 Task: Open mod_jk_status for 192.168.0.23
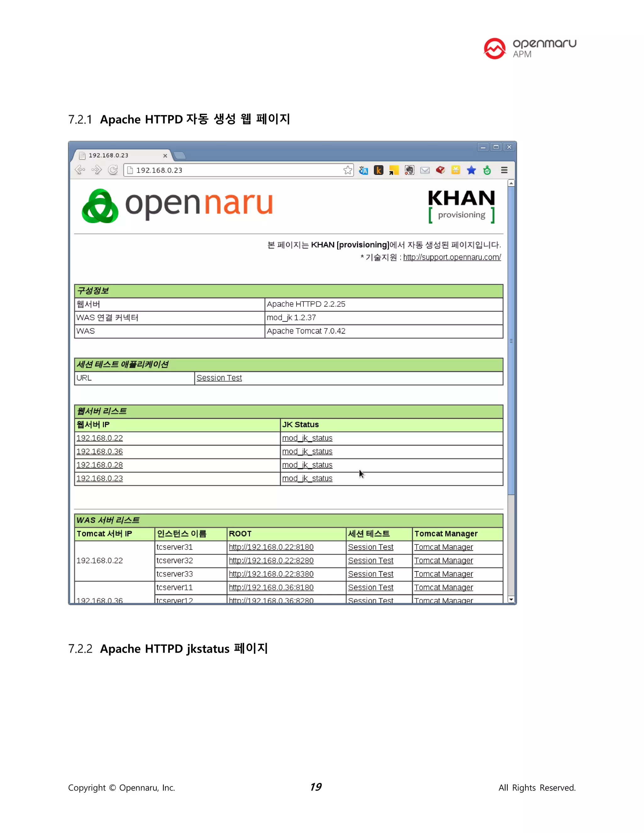[x=307, y=478]
